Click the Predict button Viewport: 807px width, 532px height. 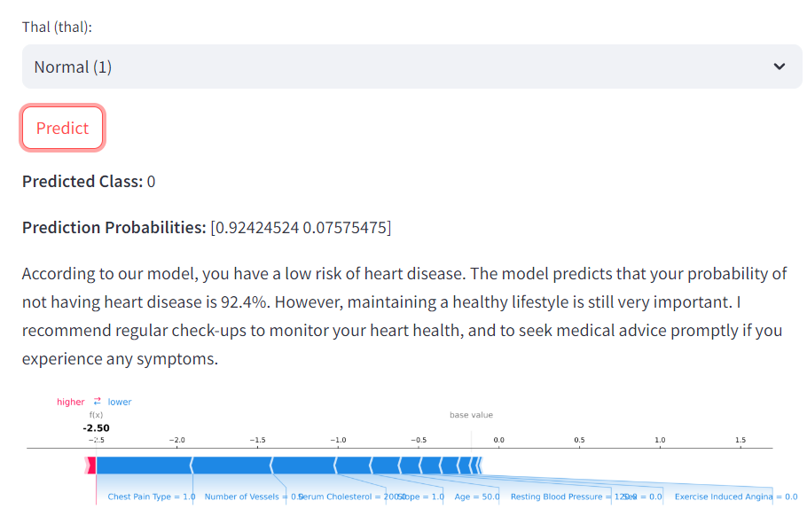tap(62, 129)
